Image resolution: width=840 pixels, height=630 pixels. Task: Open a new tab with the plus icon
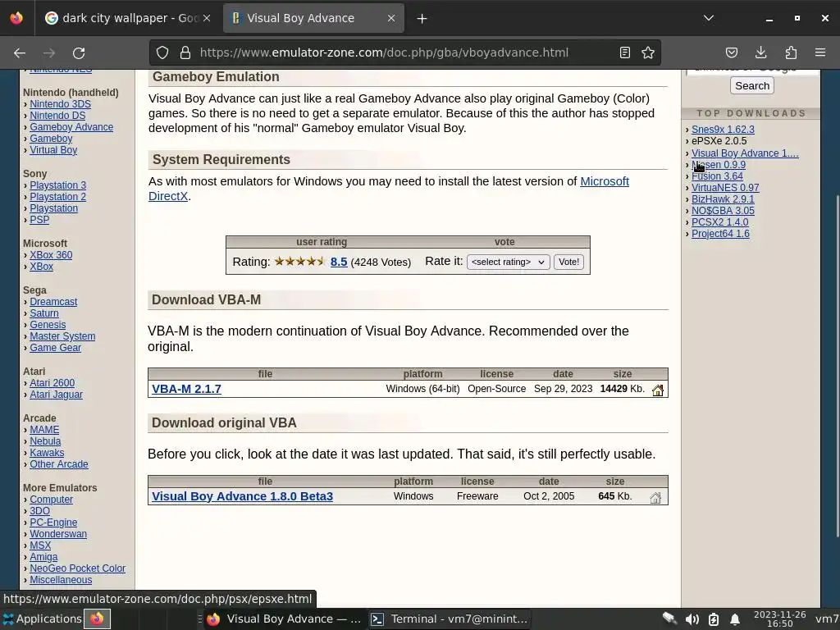pyautogui.click(x=422, y=18)
